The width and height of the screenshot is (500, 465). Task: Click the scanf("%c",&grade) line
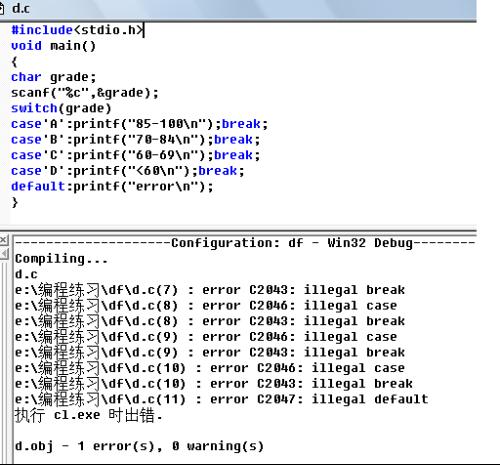[x=85, y=93]
